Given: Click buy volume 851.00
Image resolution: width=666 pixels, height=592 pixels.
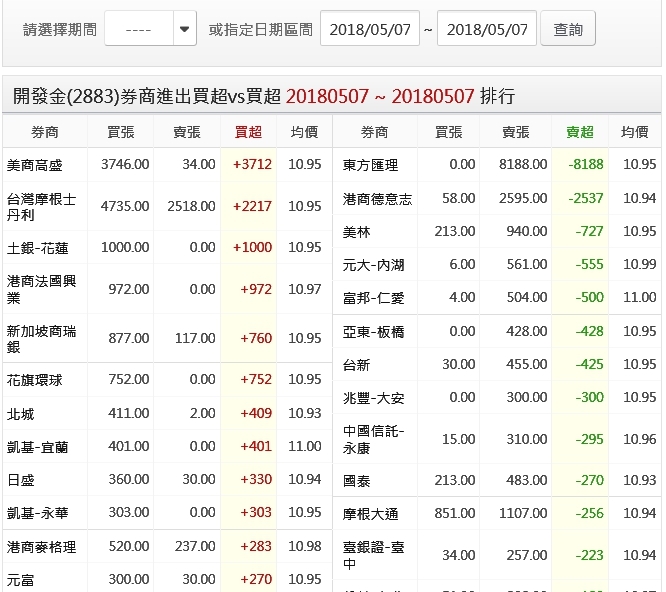Looking at the screenshot, I should (x=454, y=513).
